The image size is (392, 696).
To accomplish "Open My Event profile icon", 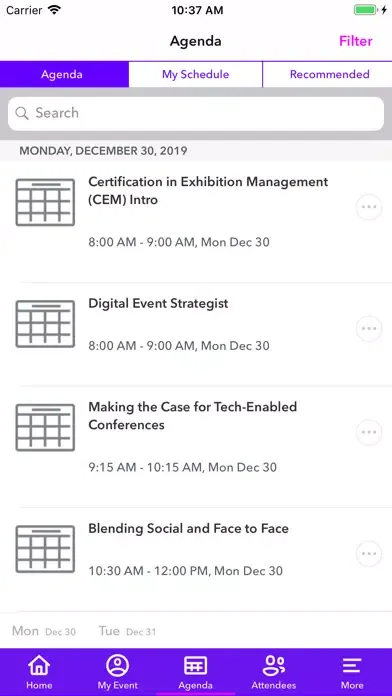I will pyautogui.click(x=118, y=665).
